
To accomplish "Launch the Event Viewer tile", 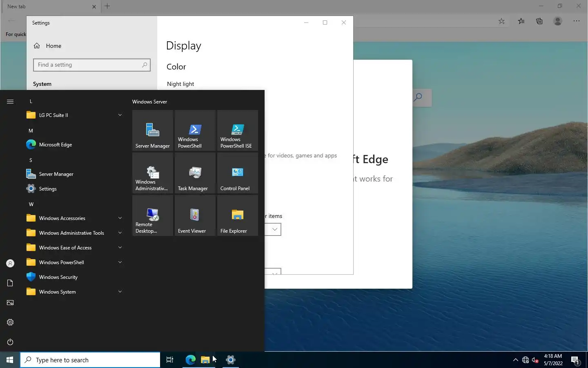I will (x=195, y=215).
